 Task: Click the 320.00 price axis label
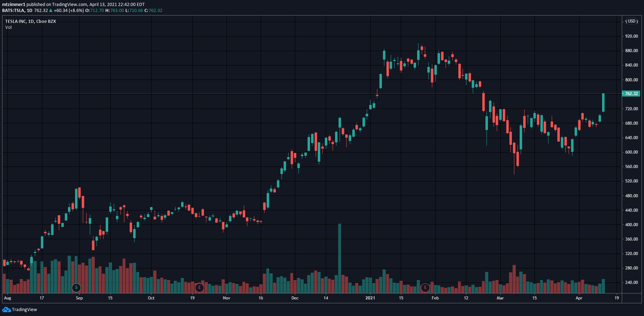pos(631,254)
